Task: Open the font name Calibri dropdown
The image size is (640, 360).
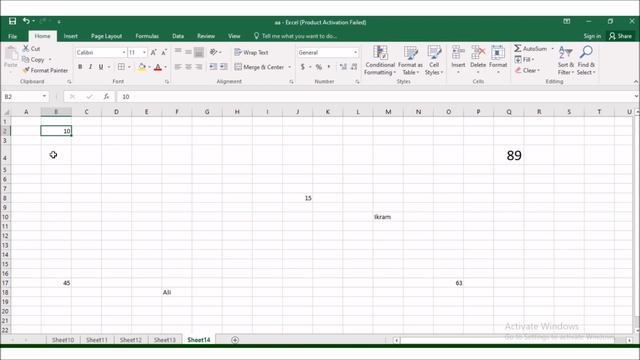Action: [x=124, y=52]
